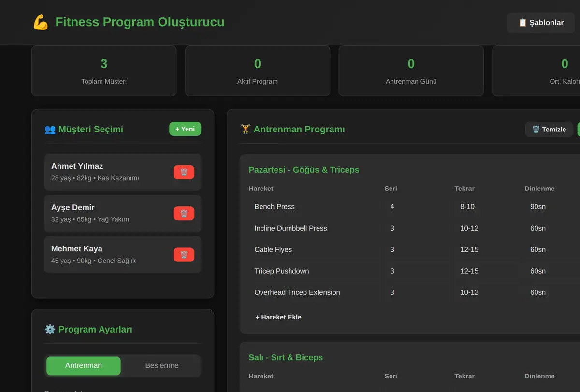Click the Salı - Sırt & Biceps heading

coord(286,357)
